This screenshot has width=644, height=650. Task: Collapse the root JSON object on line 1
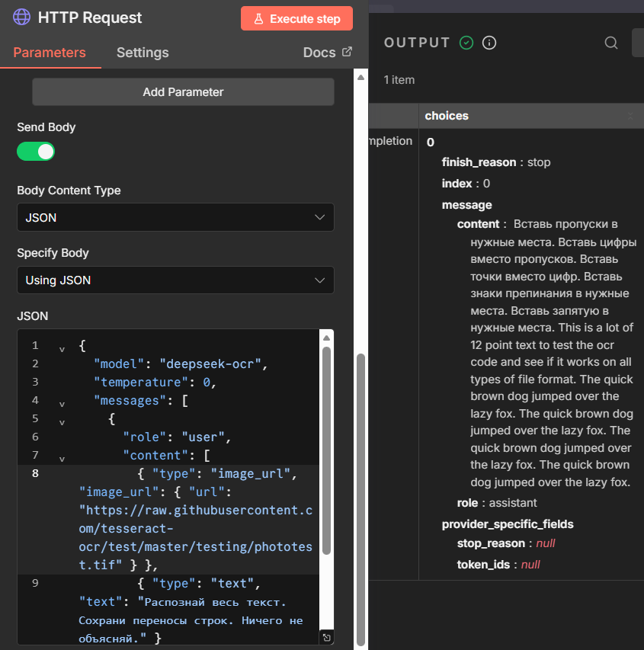click(x=62, y=347)
